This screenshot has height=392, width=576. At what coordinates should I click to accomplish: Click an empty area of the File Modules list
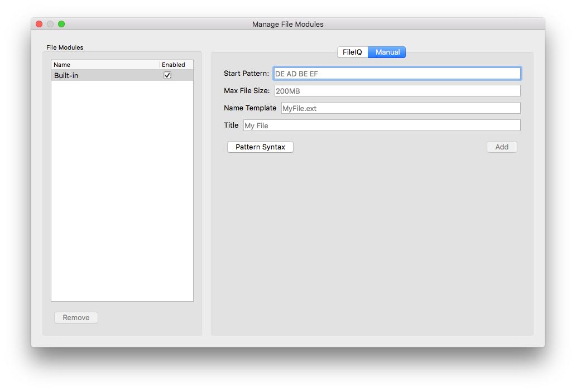point(122,195)
